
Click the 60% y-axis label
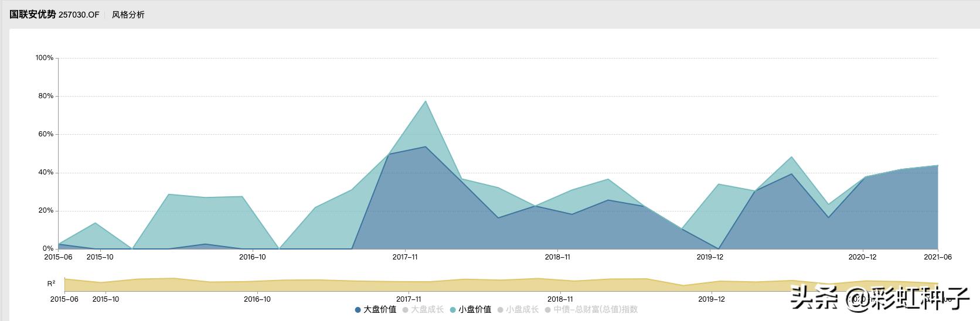click(x=46, y=134)
